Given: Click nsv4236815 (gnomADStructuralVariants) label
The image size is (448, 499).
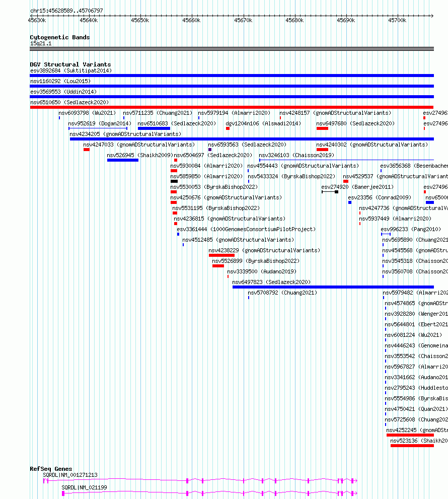Looking at the screenshot, I should (230, 219).
